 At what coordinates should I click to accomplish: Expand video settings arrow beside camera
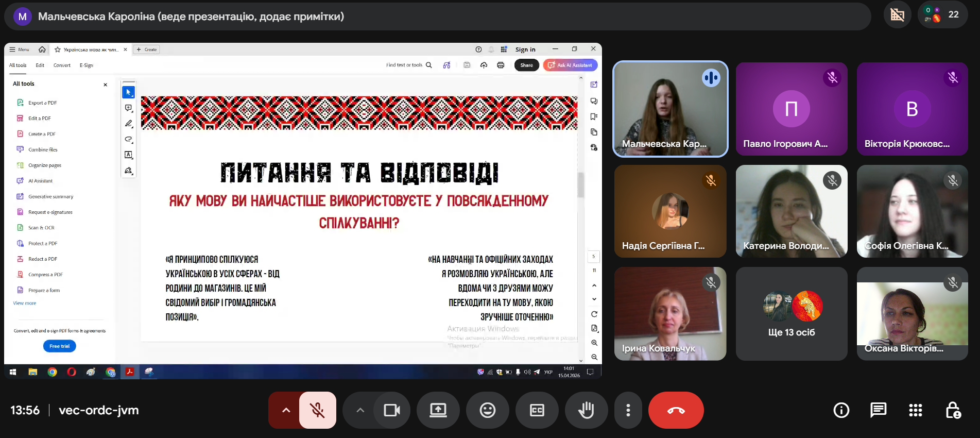pos(360,410)
